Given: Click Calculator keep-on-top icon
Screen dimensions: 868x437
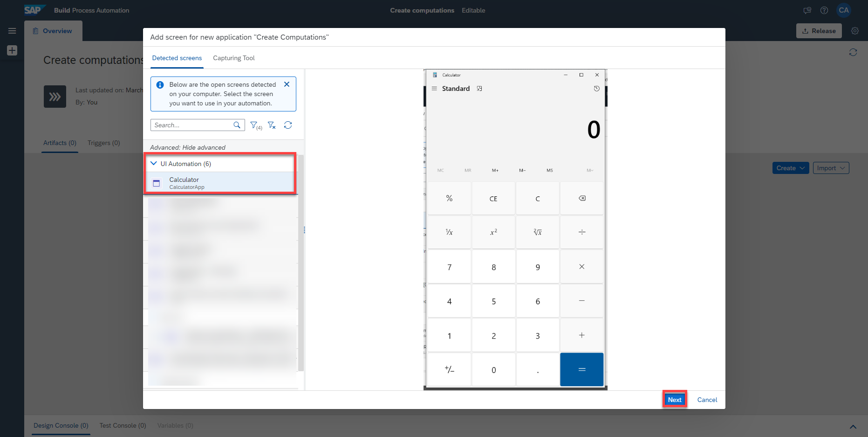Looking at the screenshot, I should point(479,89).
